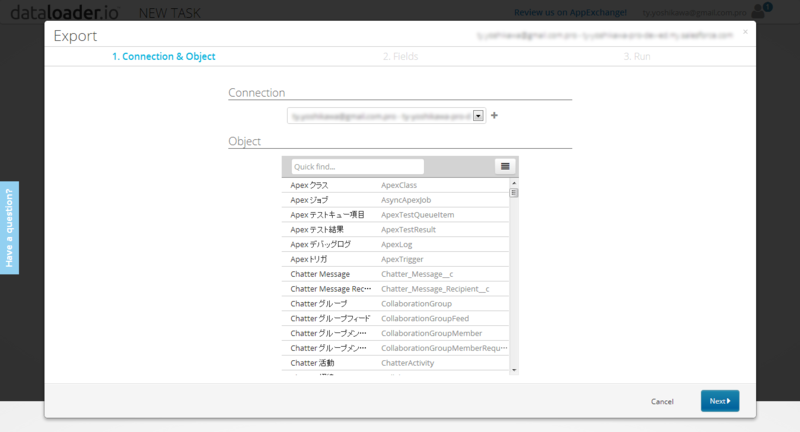This screenshot has height=432, width=800.
Task: Click the plus icon to add connection
Action: (x=494, y=115)
